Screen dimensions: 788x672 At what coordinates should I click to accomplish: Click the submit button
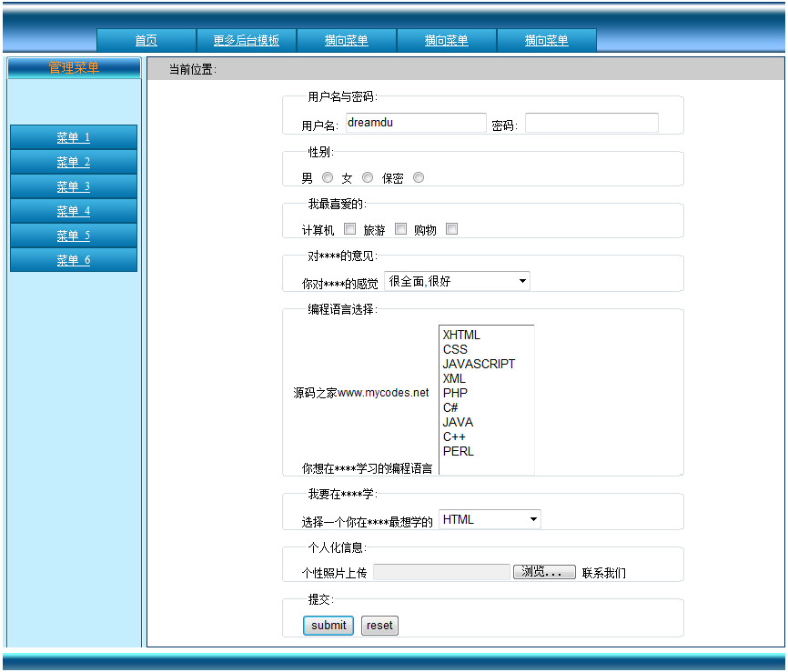(x=328, y=626)
